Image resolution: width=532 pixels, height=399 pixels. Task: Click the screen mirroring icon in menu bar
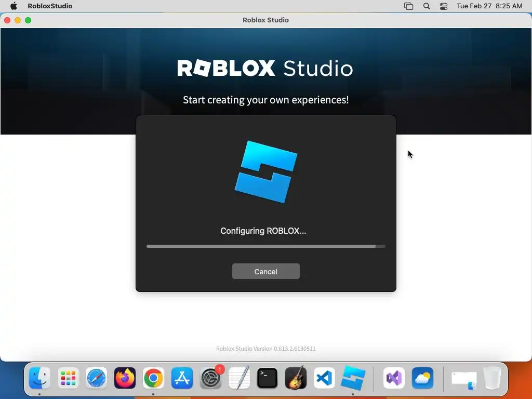click(408, 6)
